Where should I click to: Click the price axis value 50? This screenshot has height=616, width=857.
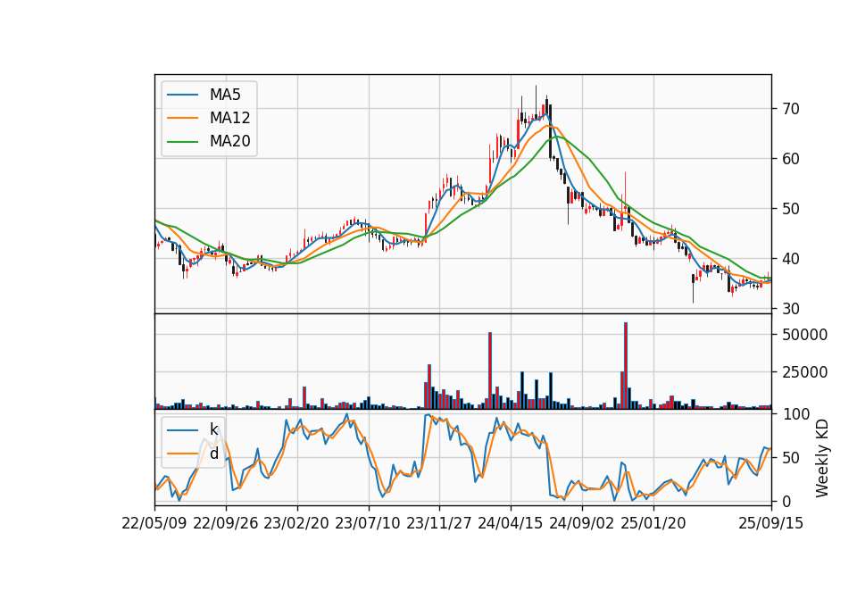click(x=791, y=209)
